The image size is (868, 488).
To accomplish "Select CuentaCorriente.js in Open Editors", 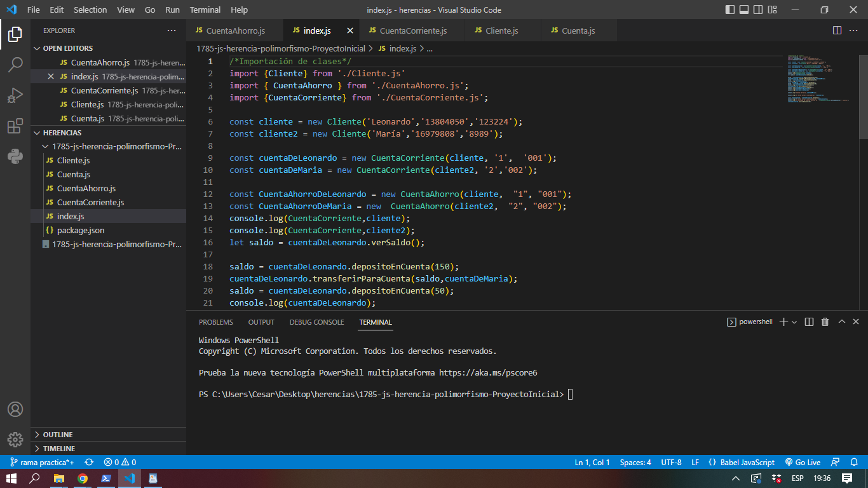I will coord(108,90).
